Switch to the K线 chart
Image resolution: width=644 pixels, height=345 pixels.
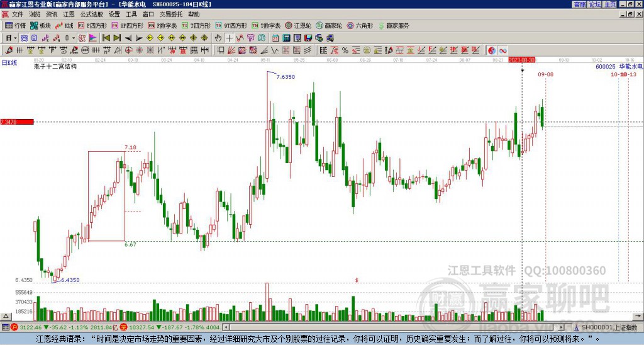tap(64, 25)
